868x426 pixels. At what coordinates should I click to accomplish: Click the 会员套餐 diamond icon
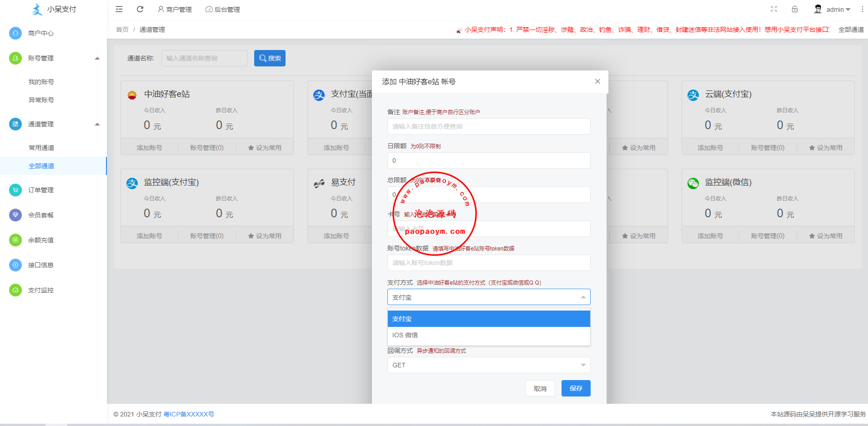point(15,215)
